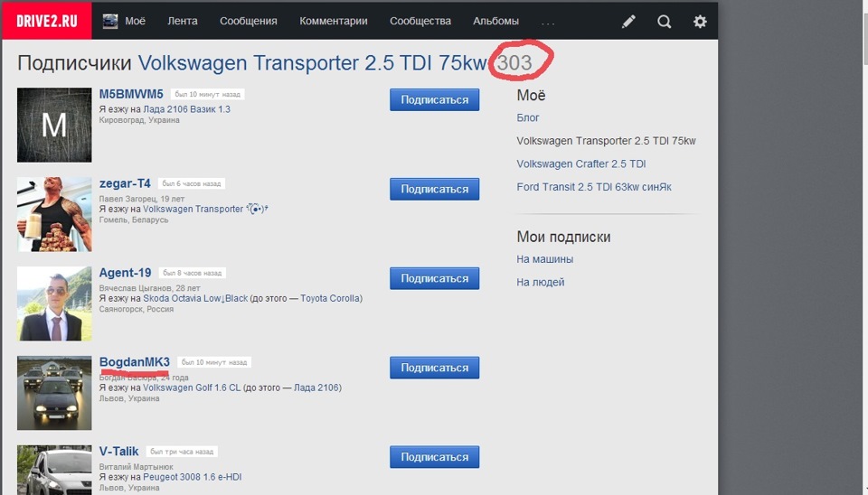Open the zegar-T4 profile name link
868x495 pixels.
coord(125,183)
